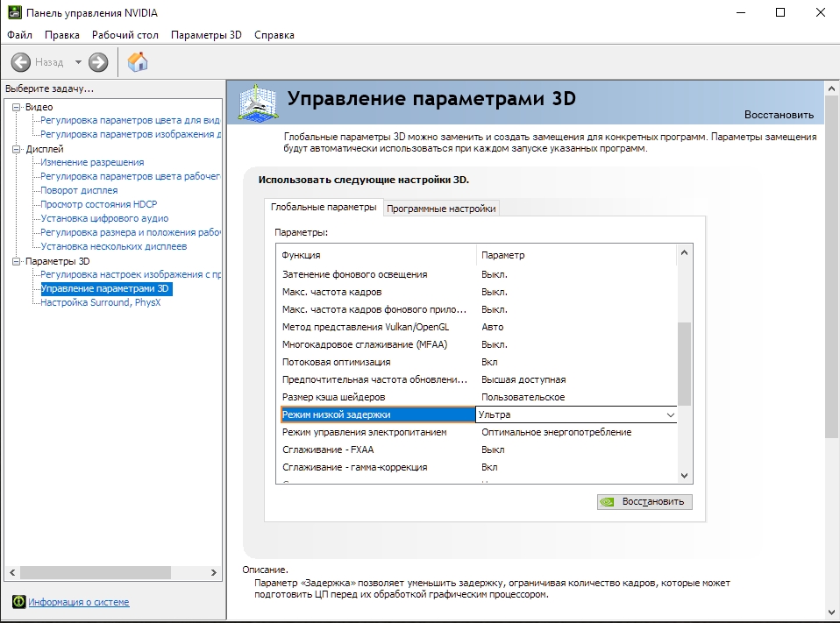Collapse the Видео tree node
The height and width of the screenshot is (623, 840).
pyautogui.click(x=17, y=107)
